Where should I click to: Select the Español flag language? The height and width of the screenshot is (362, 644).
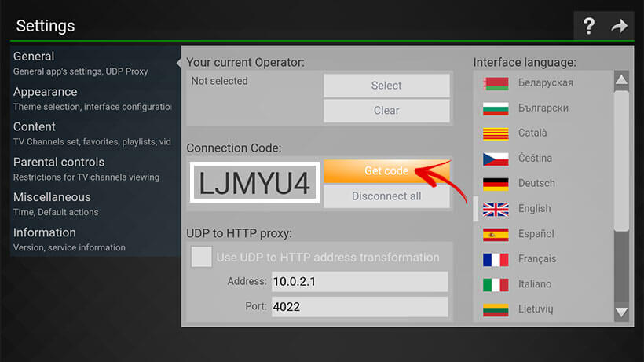496,234
